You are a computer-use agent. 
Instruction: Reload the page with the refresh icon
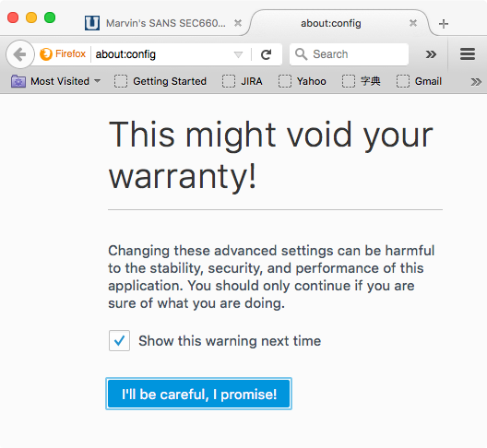266,54
